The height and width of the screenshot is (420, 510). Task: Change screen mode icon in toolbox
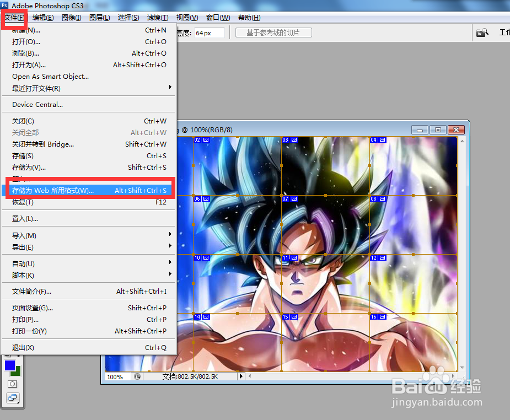[13, 398]
